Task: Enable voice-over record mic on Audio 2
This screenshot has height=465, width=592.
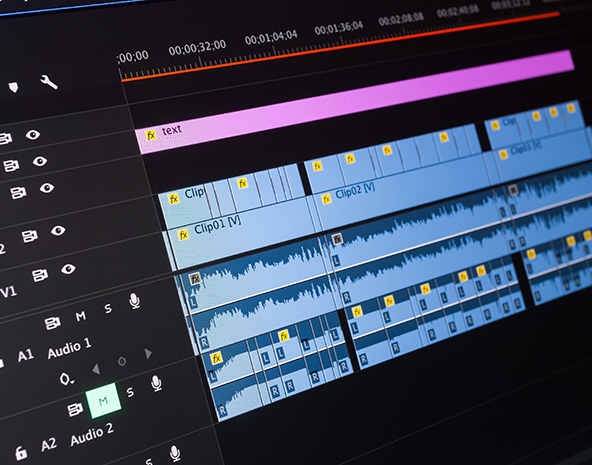Action: coord(156,383)
